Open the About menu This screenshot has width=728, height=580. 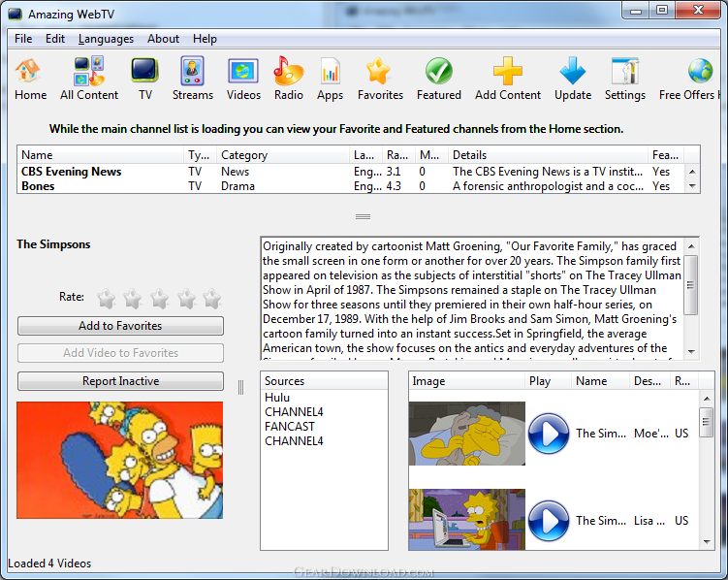click(163, 39)
